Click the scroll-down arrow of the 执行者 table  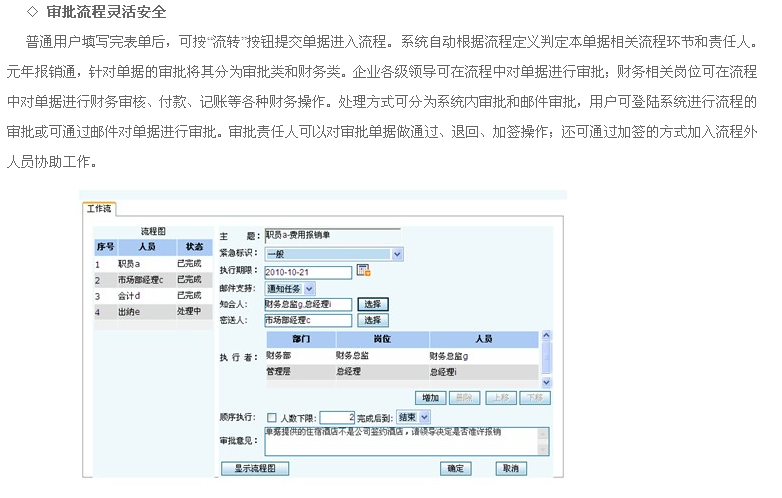(x=546, y=382)
